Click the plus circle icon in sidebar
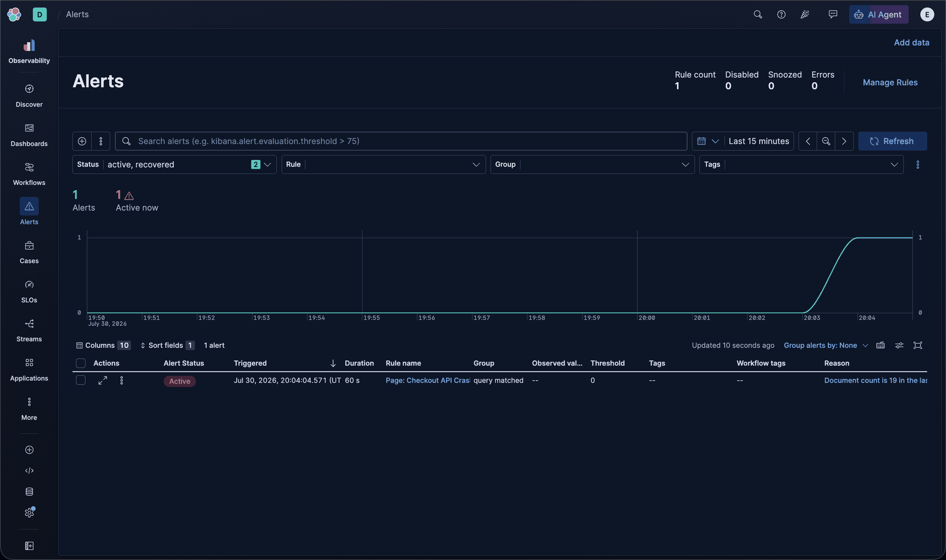This screenshot has height=560, width=946. click(29, 450)
